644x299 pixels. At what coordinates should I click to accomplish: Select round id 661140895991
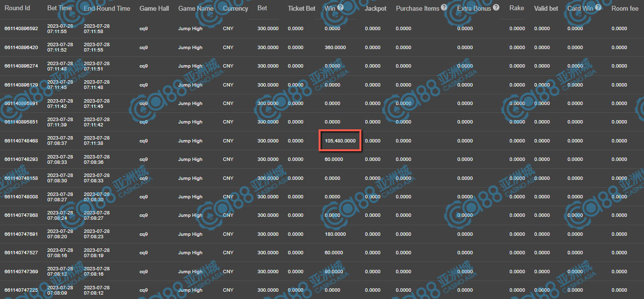21,104
